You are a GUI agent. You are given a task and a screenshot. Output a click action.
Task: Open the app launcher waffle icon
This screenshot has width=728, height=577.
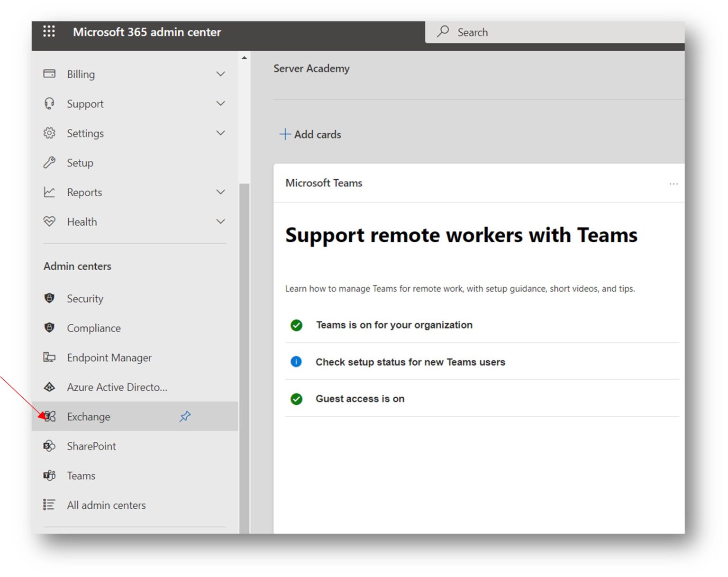pyautogui.click(x=49, y=32)
